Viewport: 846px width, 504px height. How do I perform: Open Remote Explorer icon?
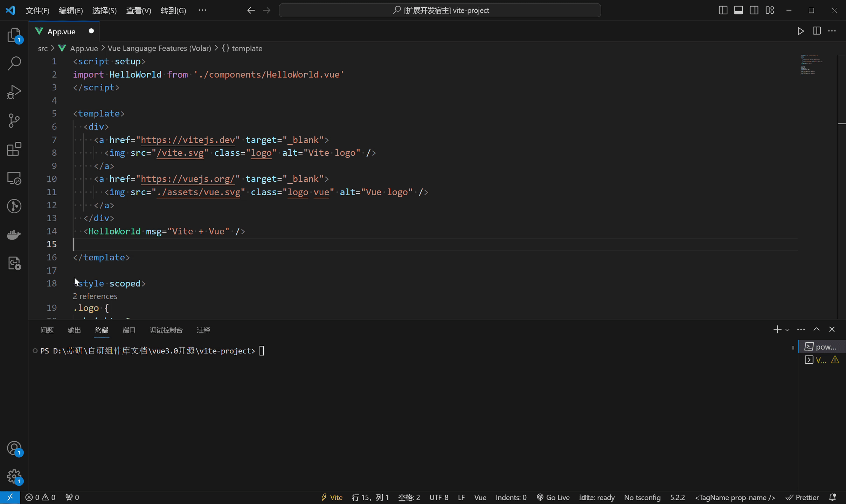click(14, 178)
